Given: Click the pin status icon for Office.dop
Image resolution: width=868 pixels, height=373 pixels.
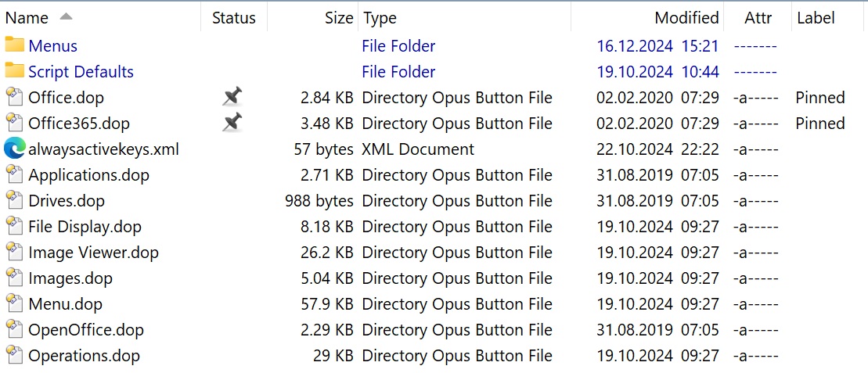Looking at the screenshot, I should click(232, 98).
